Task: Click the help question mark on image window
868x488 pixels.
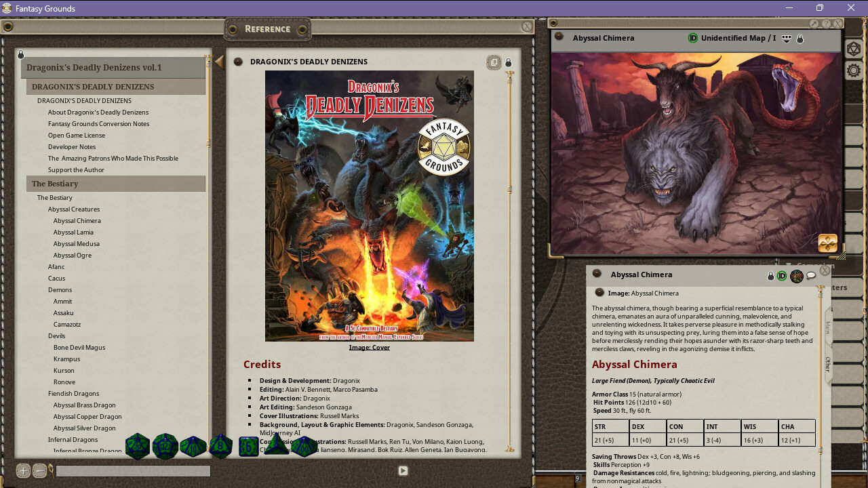Action: [826, 24]
